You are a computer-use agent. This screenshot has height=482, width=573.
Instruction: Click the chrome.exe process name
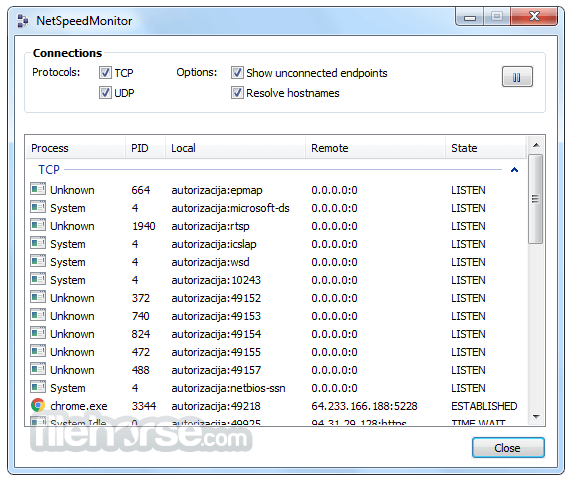pyautogui.click(x=79, y=406)
